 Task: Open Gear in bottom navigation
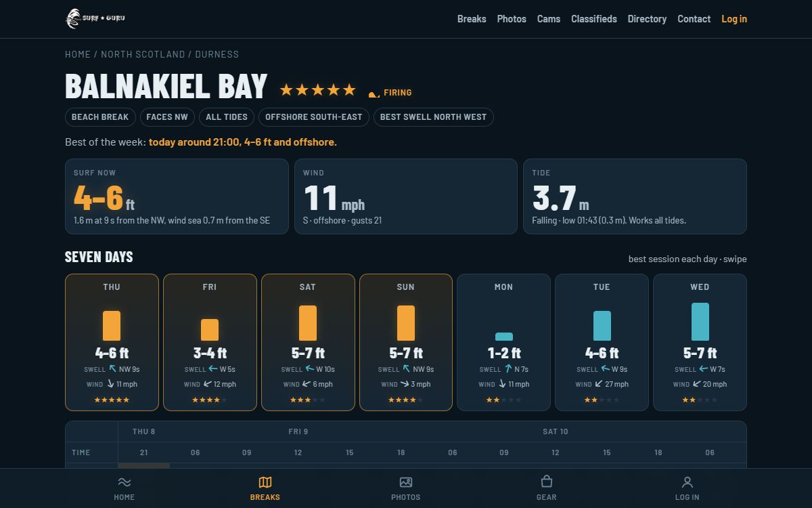pyautogui.click(x=547, y=488)
